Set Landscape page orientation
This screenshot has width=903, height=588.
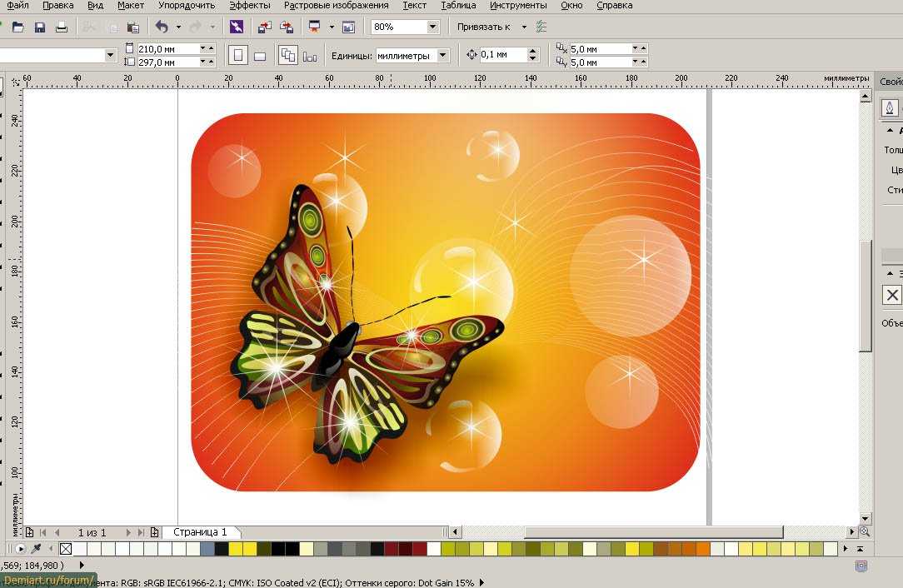tap(260, 56)
